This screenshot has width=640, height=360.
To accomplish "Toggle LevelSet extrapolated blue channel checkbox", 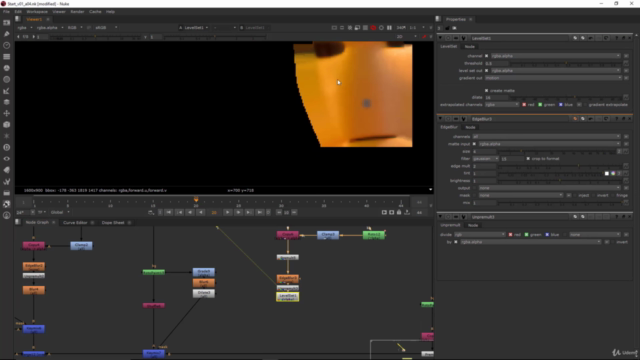I will pyautogui.click(x=561, y=105).
